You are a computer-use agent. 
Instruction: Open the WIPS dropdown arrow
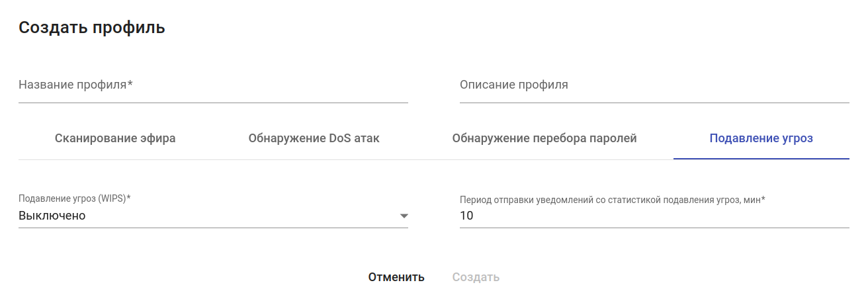tap(404, 216)
